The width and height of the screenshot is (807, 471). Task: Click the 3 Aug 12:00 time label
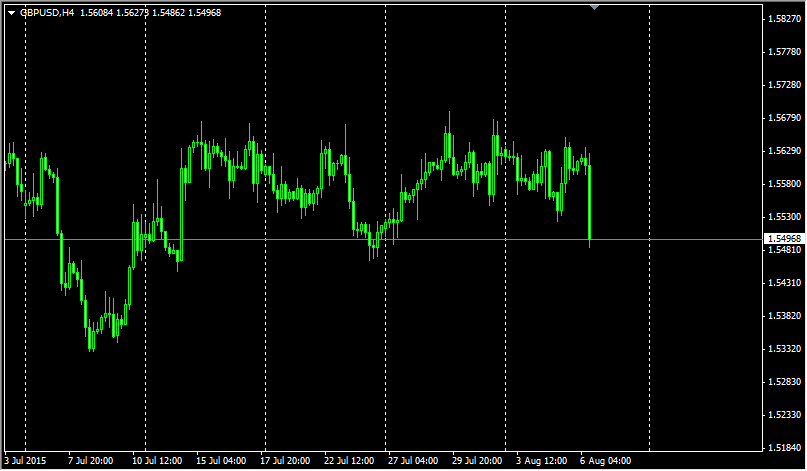pos(541,461)
